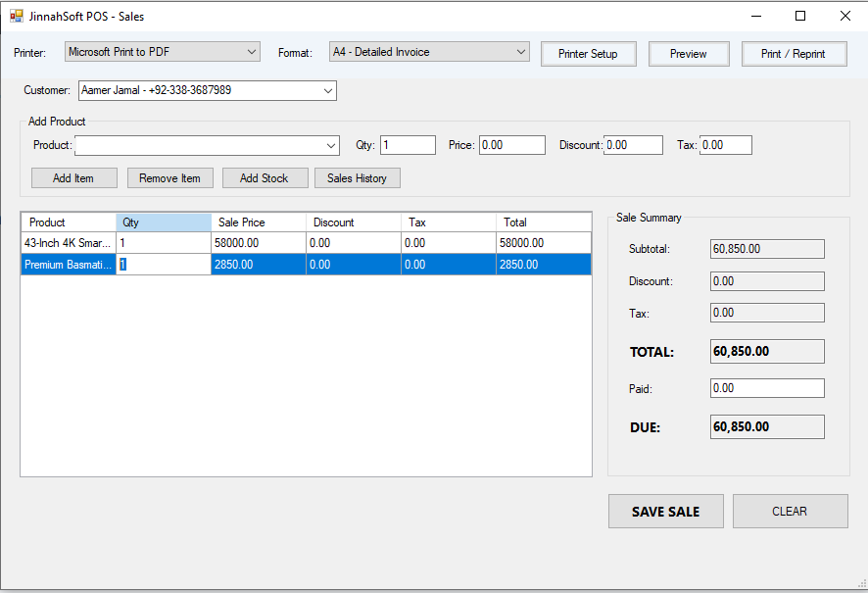
Task: Click the Qty column header
Action: click(x=164, y=222)
